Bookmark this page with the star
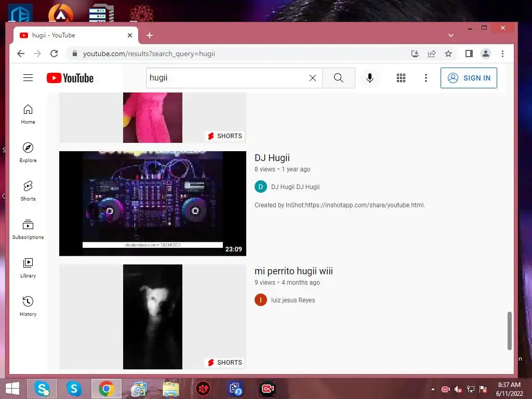532x399 pixels. (x=448, y=54)
